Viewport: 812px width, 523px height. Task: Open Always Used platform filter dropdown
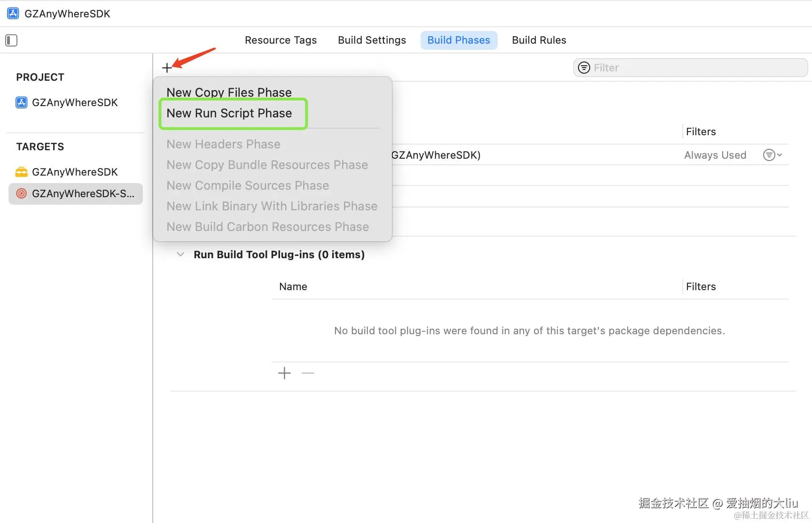pyautogui.click(x=773, y=155)
